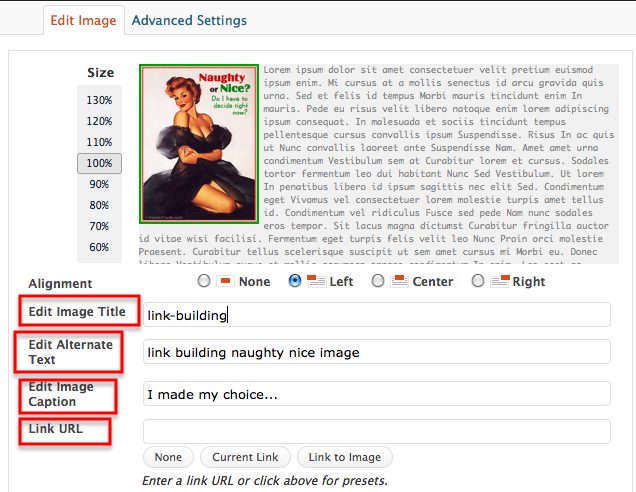Image resolution: width=636 pixels, height=492 pixels.
Task: Click the Alternate Text input field
Action: 377,352
